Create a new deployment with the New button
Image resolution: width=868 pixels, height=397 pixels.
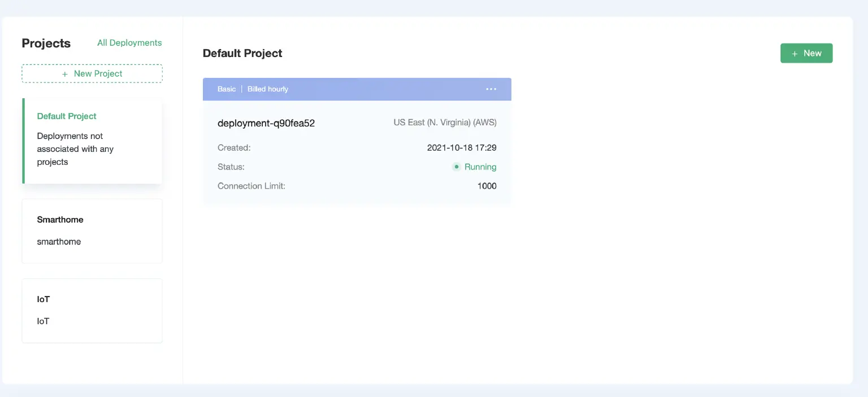(806, 53)
